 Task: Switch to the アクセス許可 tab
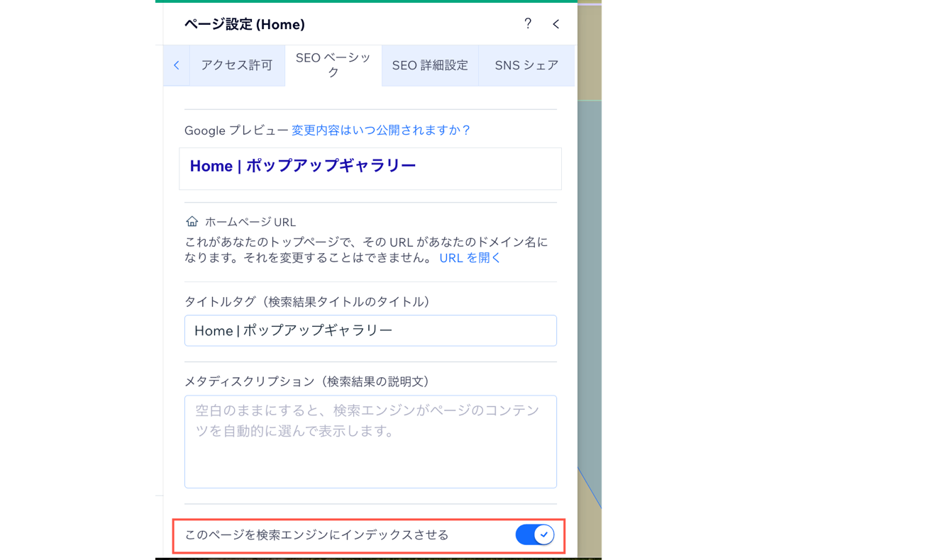[237, 65]
